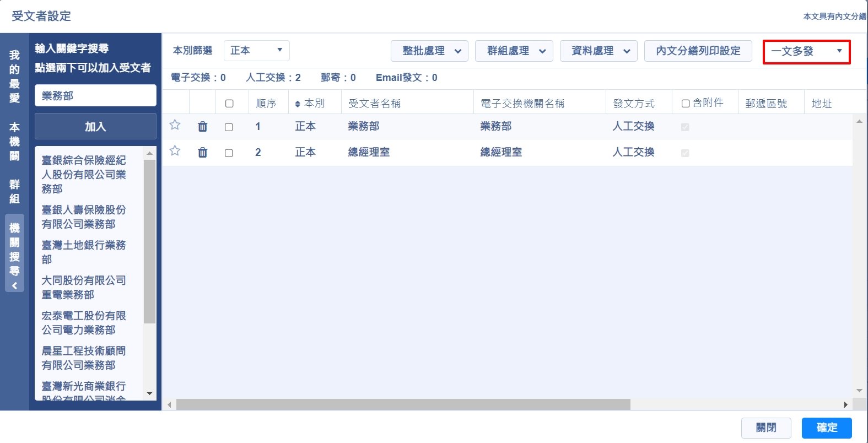This screenshot has width=868, height=443.
Task: Open the 本別篩選 正本 dropdown
Action: 256,51
